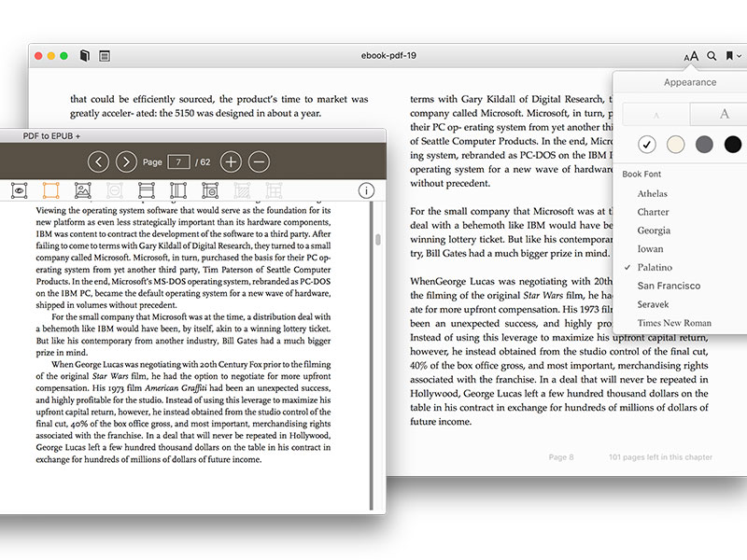747x560 pixels.
Task: Toggle the eye preview area tool
Action: click(x=19, y=190)
